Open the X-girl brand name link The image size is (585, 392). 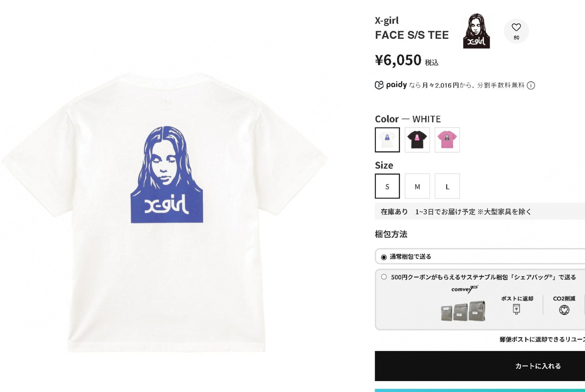click(x=387, y=21)
